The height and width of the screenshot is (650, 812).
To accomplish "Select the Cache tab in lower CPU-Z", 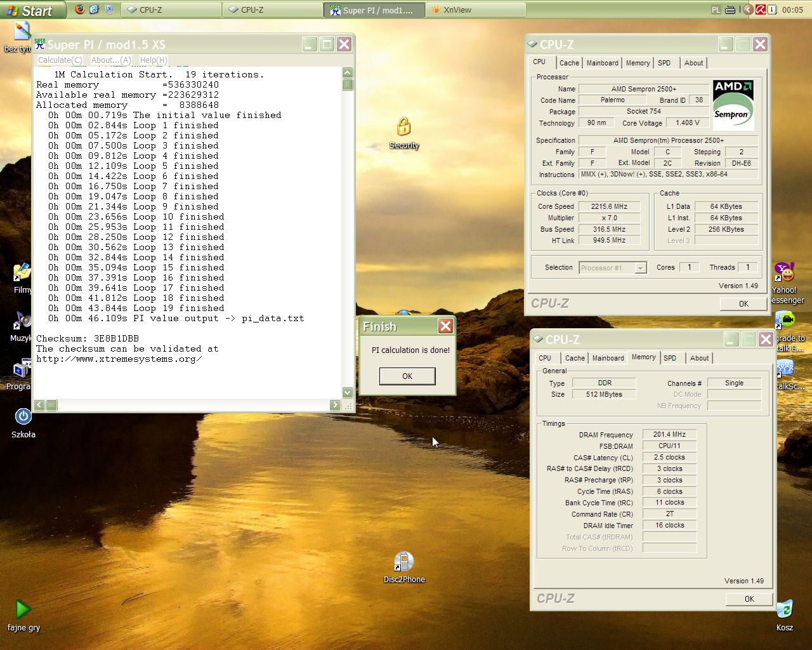I will (x=575, y=358).
